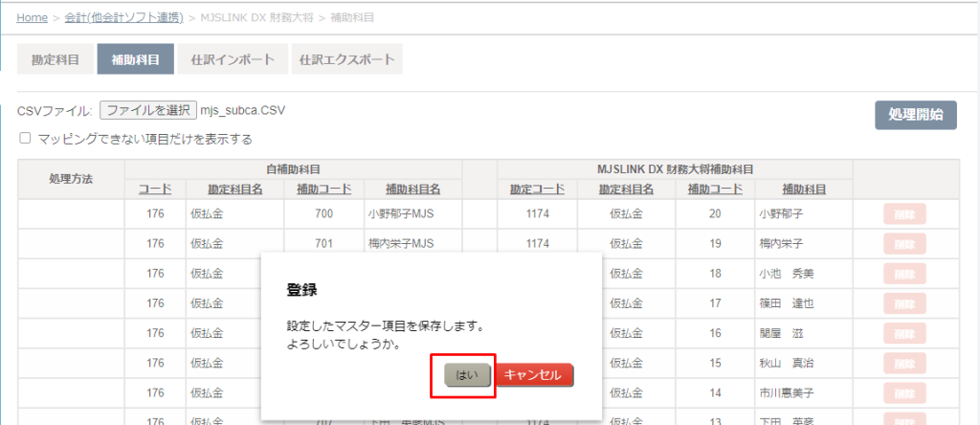Open the 仕訳インポート tab
The height and width of the screenshot is (425, 980).
click(233, 59)
